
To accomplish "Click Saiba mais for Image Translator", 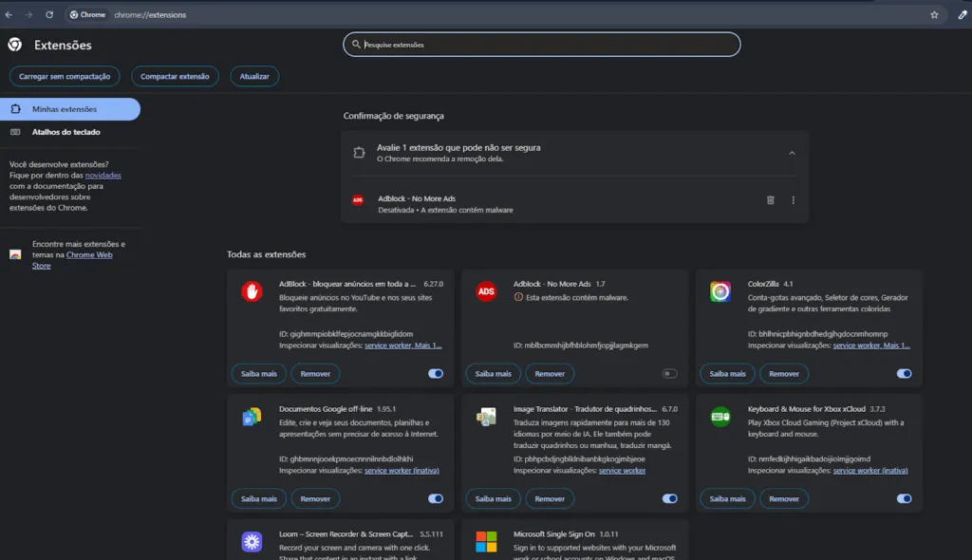I will pyautogui.click(x=494, y=499).
